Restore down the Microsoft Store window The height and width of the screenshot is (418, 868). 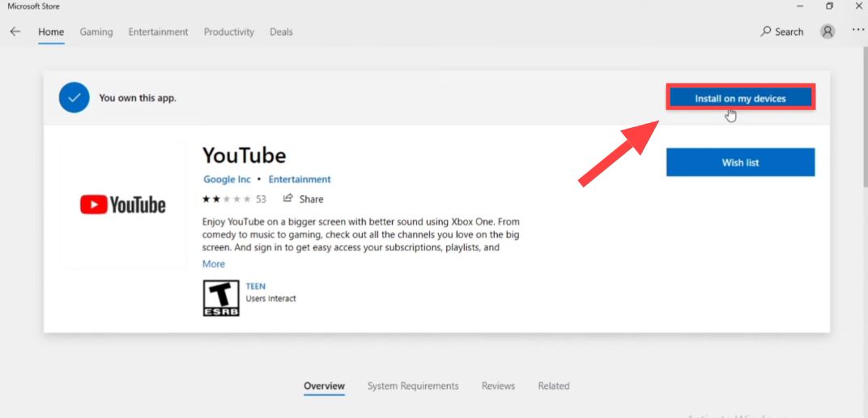(x=829, y=6)
